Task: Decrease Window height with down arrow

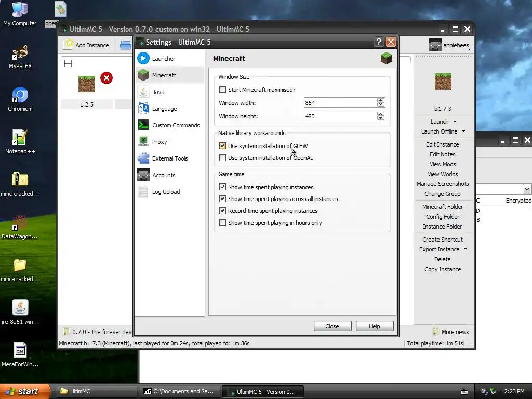Action: click(x=381, y=119)
